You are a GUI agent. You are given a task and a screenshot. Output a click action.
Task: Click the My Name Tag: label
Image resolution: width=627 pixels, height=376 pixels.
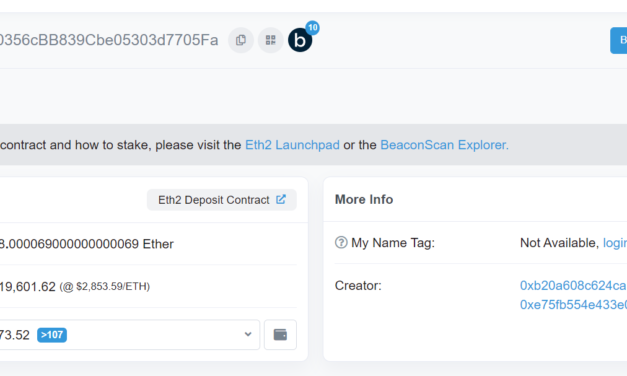(393, 243)
